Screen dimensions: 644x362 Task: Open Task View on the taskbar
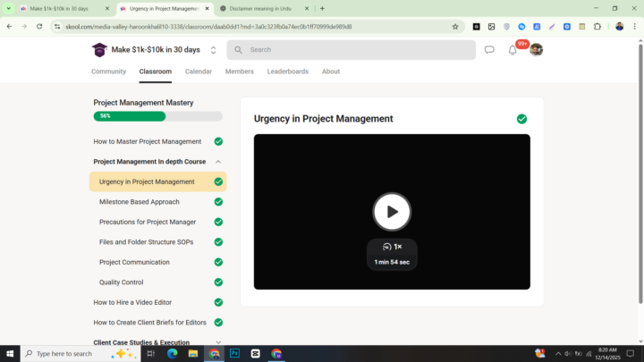[x=151, y=353]
